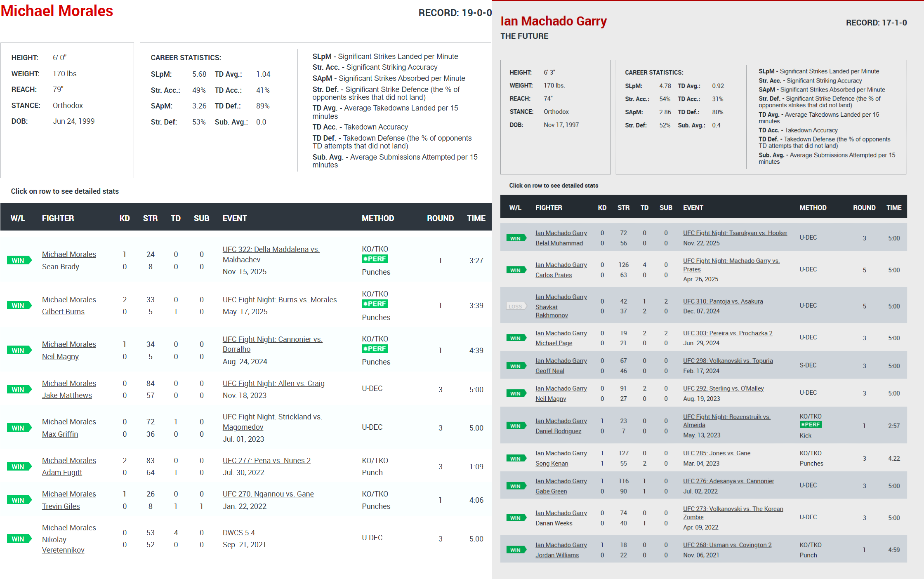Click PERF badge on Neil Magny Morales fight
The image size is (924, 579).
pyautogui.click(x=375, y=349)
